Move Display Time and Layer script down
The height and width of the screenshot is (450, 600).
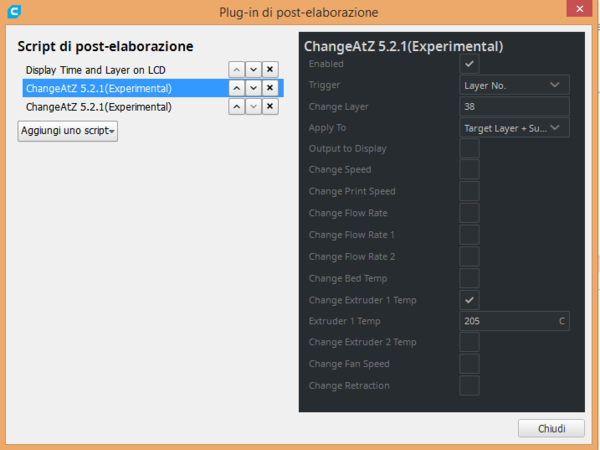pos(253,70)
